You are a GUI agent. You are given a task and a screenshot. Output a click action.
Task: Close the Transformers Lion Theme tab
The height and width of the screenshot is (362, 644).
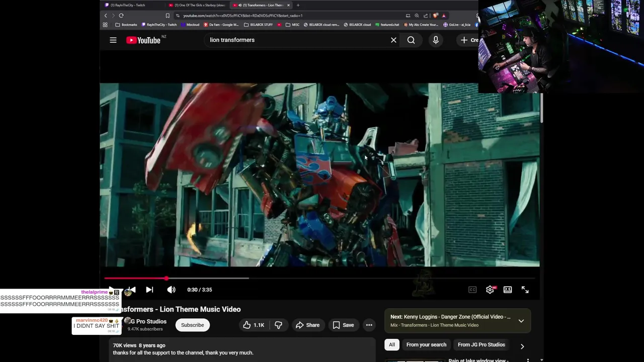pos(288,5)
